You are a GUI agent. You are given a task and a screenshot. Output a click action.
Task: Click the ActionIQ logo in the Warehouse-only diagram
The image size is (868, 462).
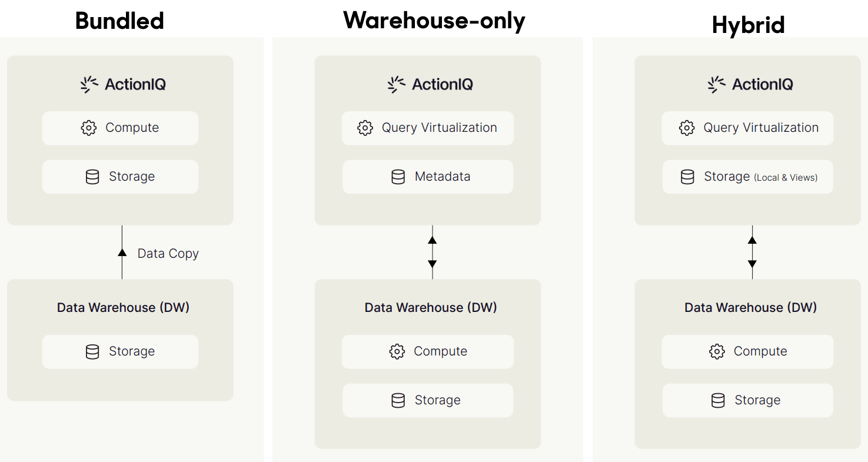click(x=430, y=84)
